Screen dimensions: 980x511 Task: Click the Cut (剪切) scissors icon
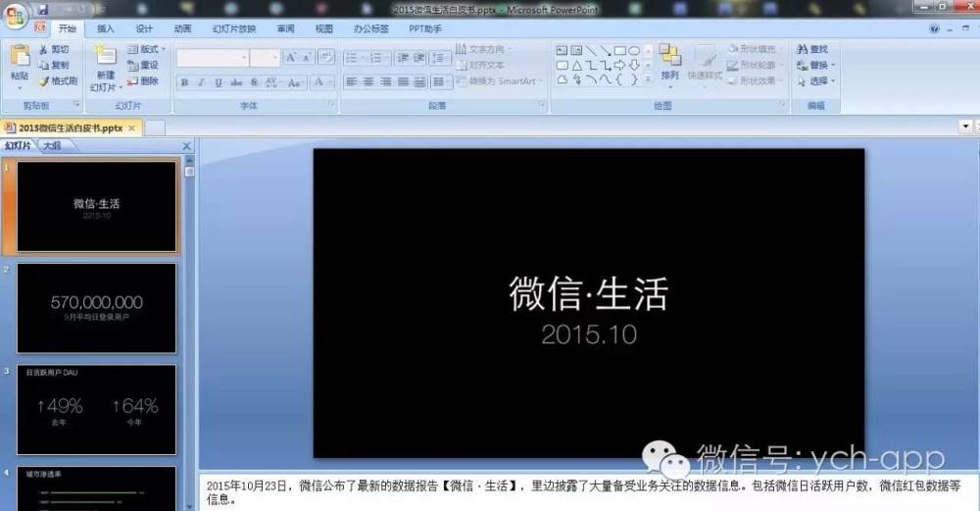43,49
